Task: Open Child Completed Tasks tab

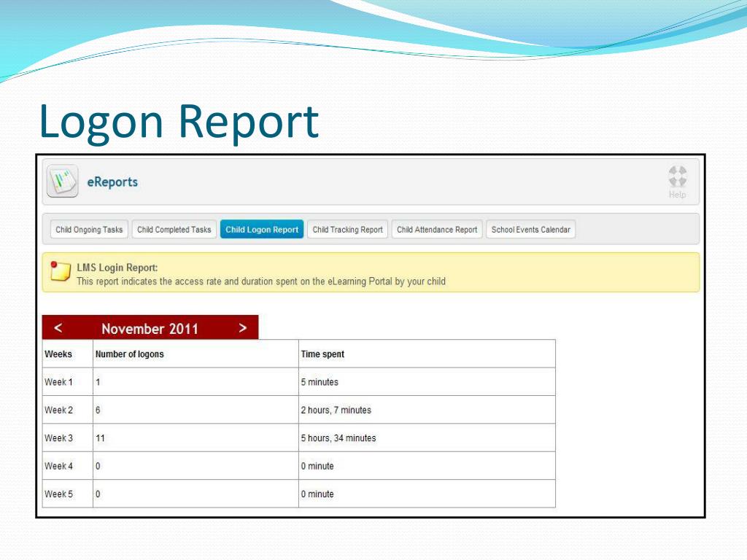Action: (x=174, y=230)
